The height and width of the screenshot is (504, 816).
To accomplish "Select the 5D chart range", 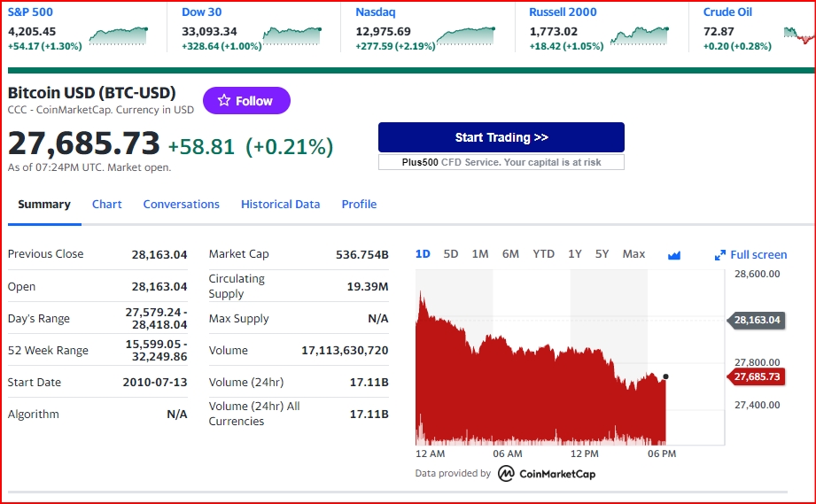I will [451, 254].
